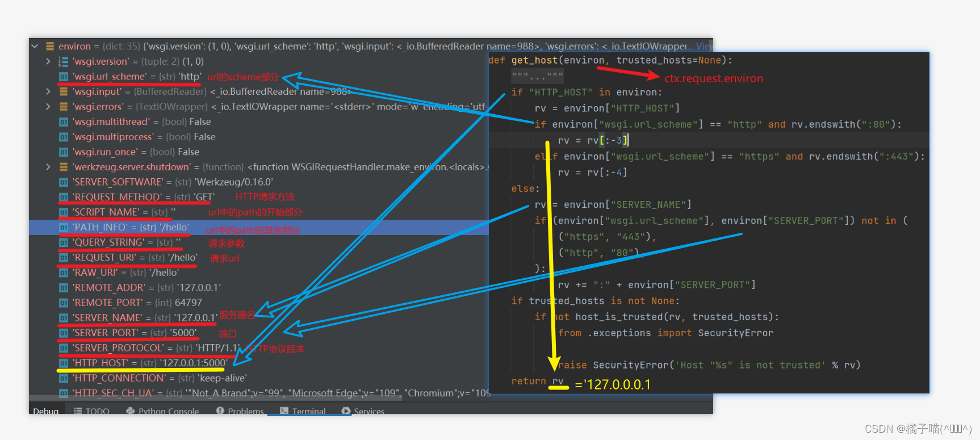Click the 'from .exceptions import SecurityError' line
The height and width of the screenshot is (440, 980).
[x=665, y=333]
